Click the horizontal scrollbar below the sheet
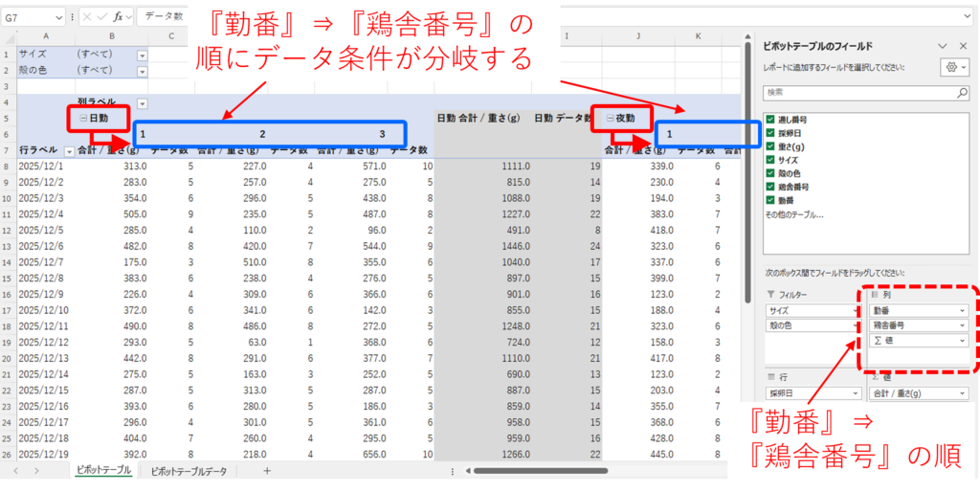This screenshot has height=492, width=980. point(574,471)
